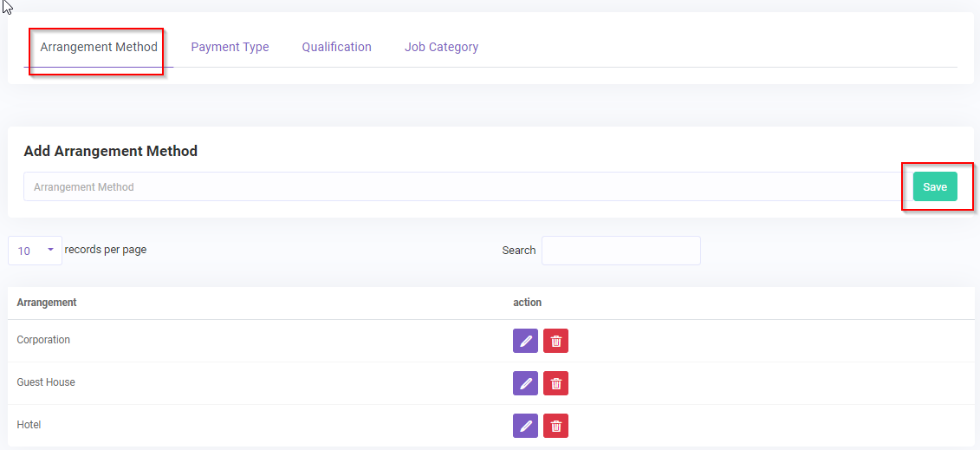Open the Payment Type tab
980x450 pixels.
(230, 47)
